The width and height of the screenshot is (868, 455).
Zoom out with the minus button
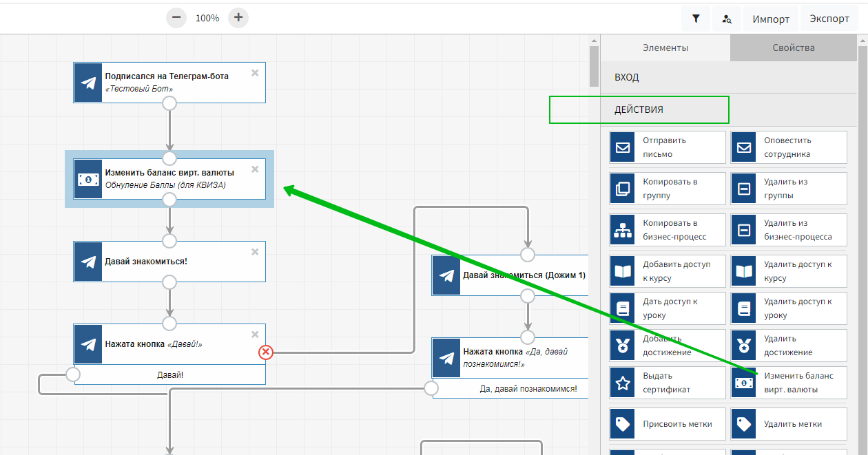[176, 18]
